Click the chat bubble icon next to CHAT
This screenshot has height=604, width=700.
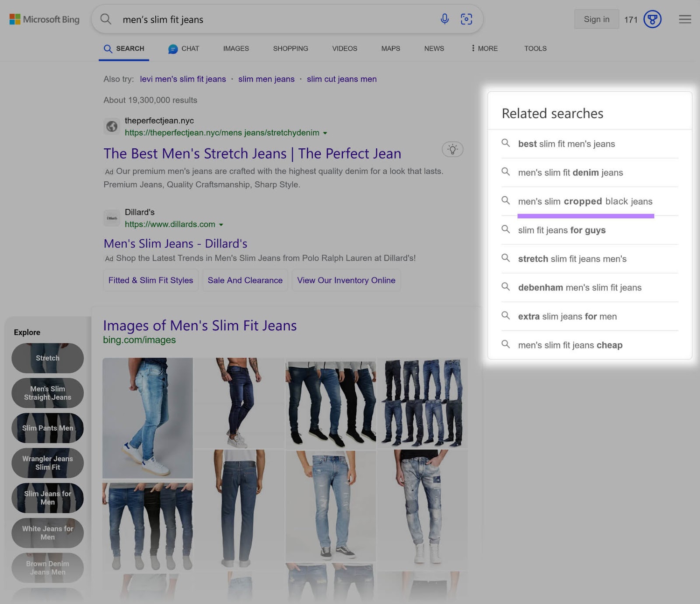point(172,49)
